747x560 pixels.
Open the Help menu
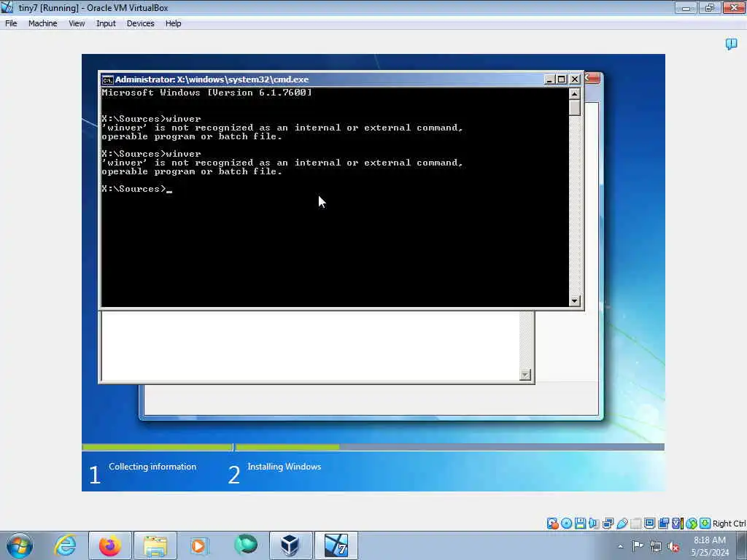click(x=174, y=23)
